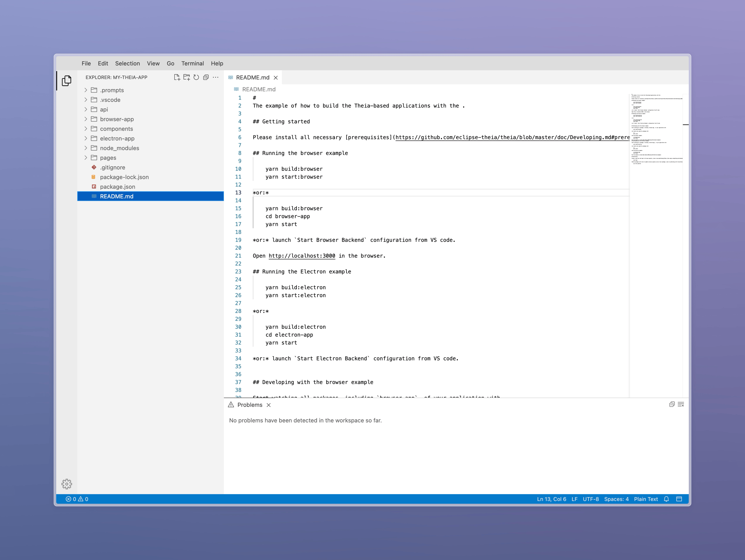Open the package.json file
The image size is (745, 560).
(151, 187)
